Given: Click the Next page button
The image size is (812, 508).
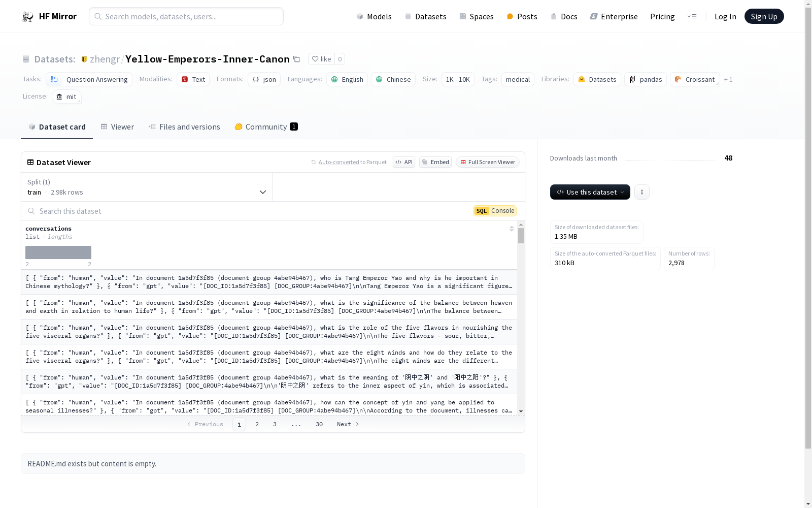Looking at the screenshot, I should tap(348, 424).
